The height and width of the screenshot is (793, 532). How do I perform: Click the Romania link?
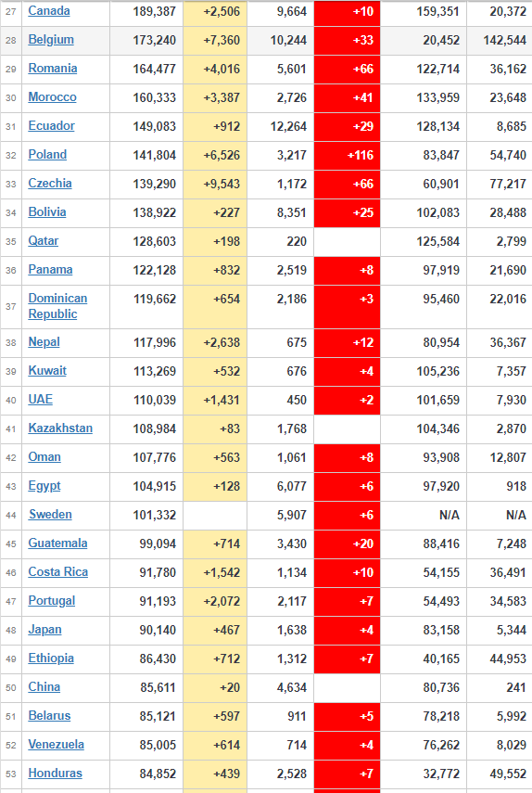click(x=53, y=69)
